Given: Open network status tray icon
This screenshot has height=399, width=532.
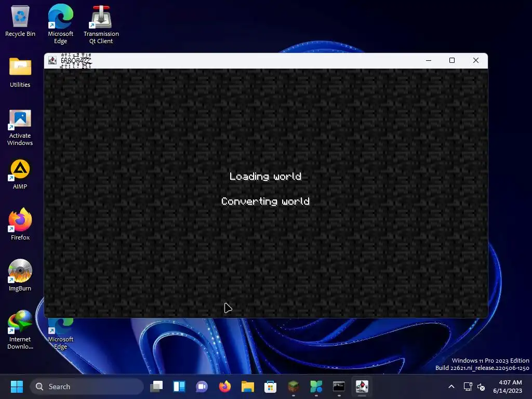Looking at the screenshot, I should point(468,387).
